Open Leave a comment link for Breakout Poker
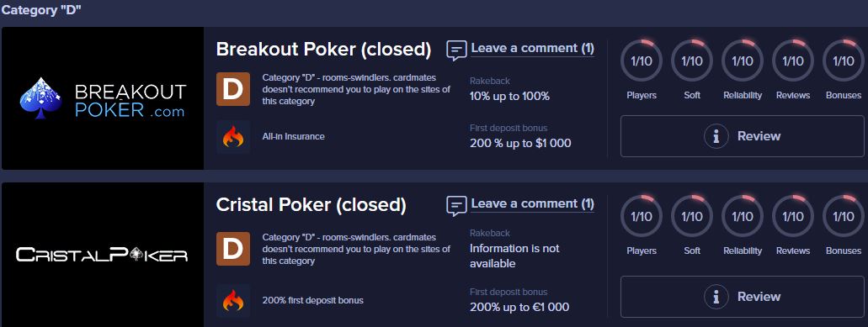This screenshot has height=327, width=868. [x=533, y=48]
